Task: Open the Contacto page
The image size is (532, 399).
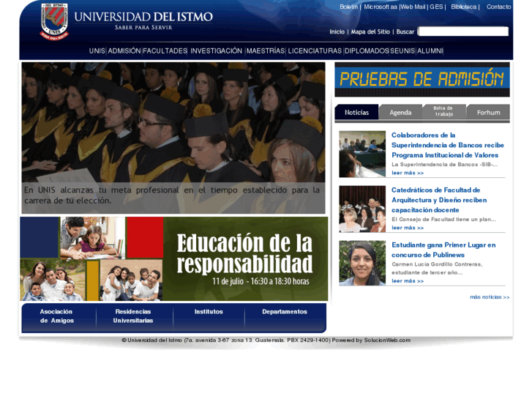Action: click(498, 7)
